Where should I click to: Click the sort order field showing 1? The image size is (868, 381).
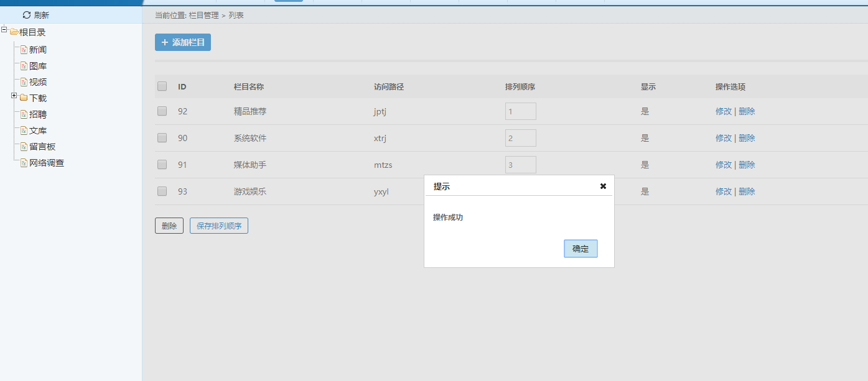coord(521,111)
